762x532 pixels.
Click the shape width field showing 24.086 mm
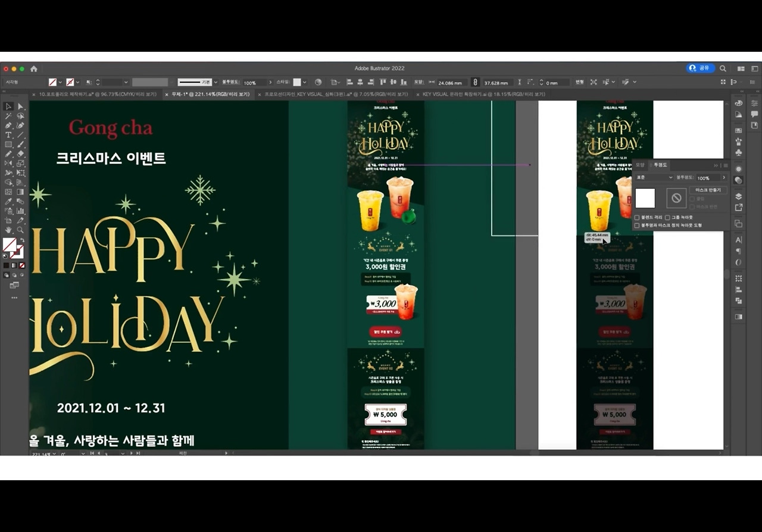coord(452,83)
